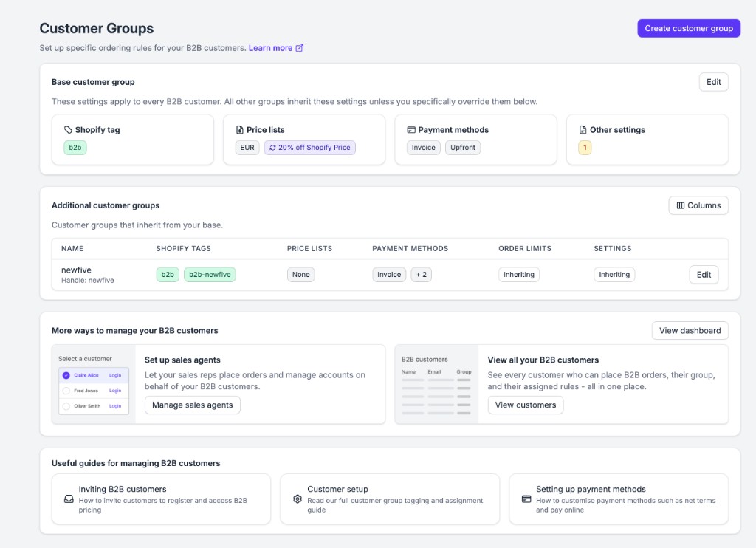Click the sync icon in 20% off badge
The width and height of the screenshot is (756, 548).
pyautogui.click(x=272, y=148)
